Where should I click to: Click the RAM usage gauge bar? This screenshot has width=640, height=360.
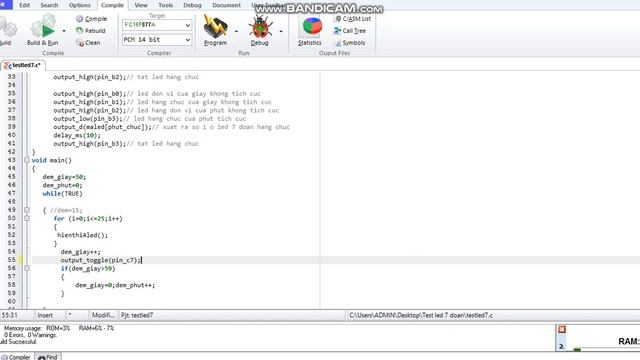click(x=606, y=350)
